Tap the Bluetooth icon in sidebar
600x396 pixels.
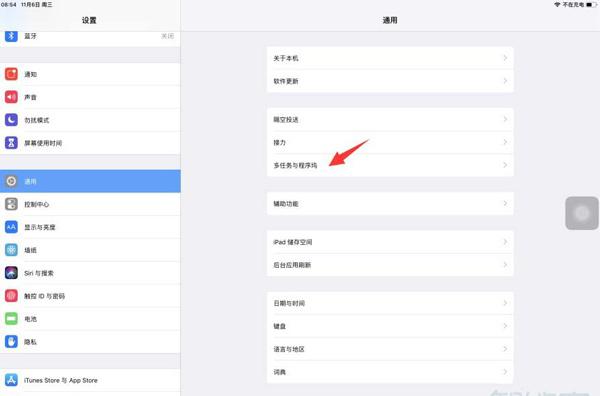point(11,36)
